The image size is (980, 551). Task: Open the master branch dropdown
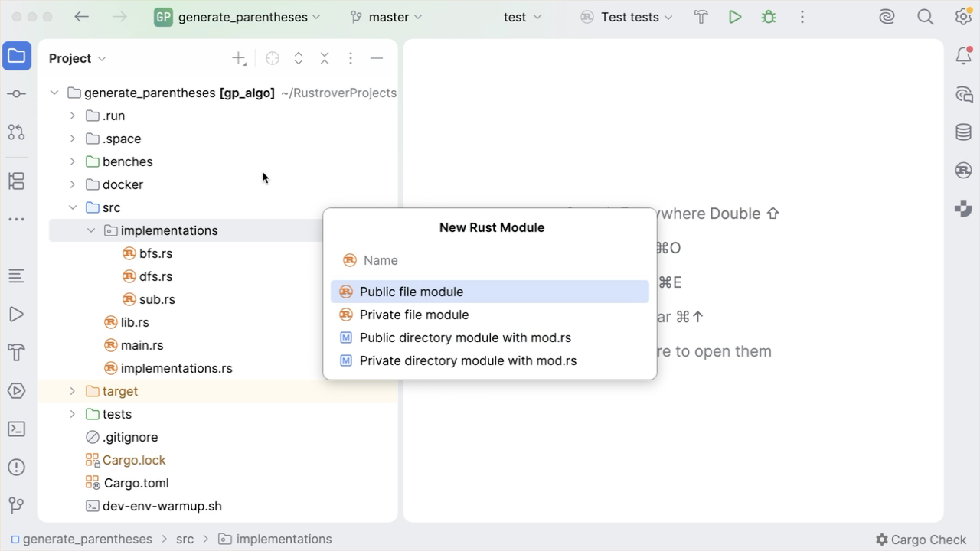(x=387, y=17)
